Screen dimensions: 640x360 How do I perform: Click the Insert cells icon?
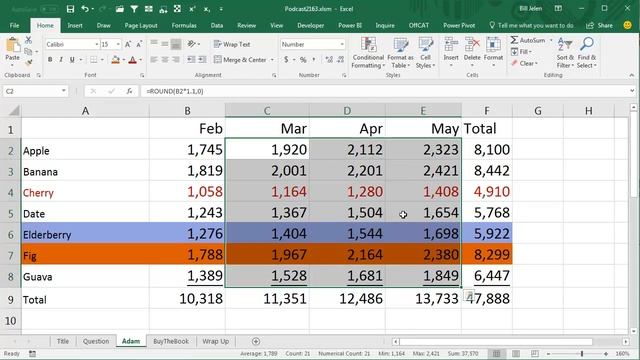(451, 44)
